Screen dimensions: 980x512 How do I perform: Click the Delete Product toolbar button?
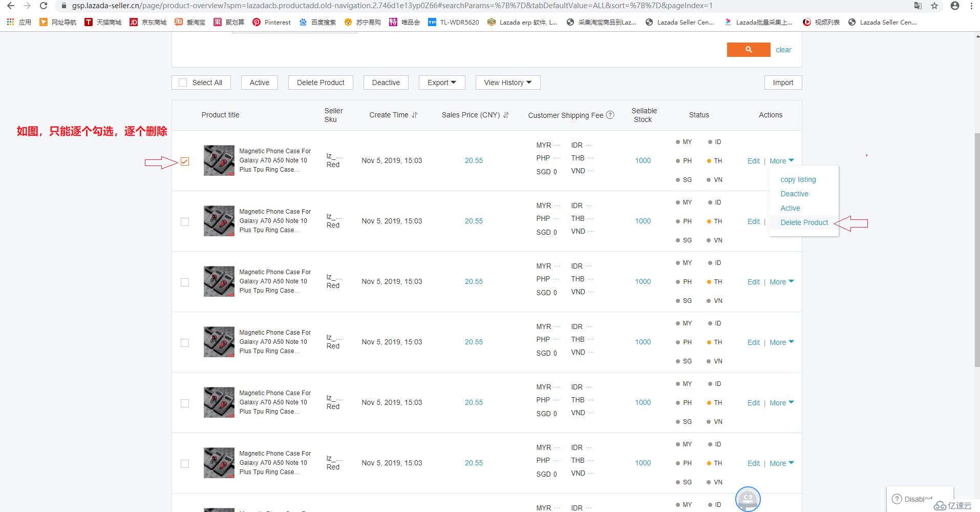321,83
